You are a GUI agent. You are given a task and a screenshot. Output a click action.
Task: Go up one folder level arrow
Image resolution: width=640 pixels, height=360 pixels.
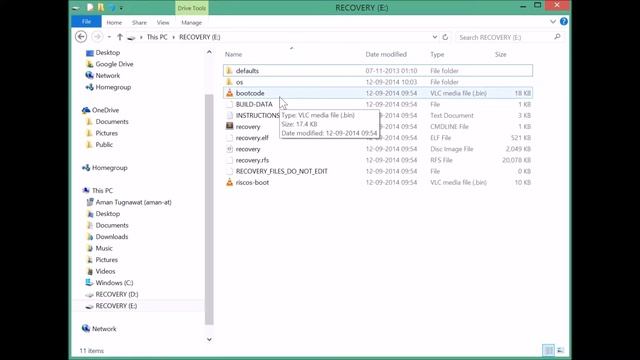[x=120, y=37]
